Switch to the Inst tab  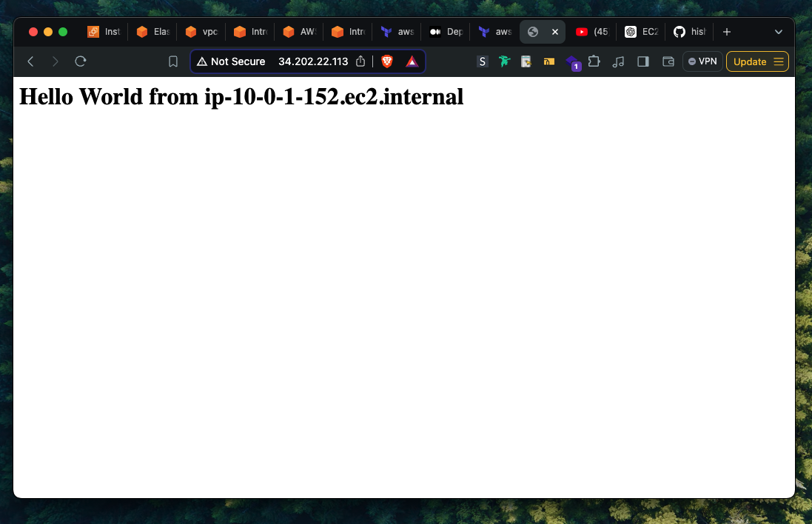pyautogui.click(x=104, y=32)
